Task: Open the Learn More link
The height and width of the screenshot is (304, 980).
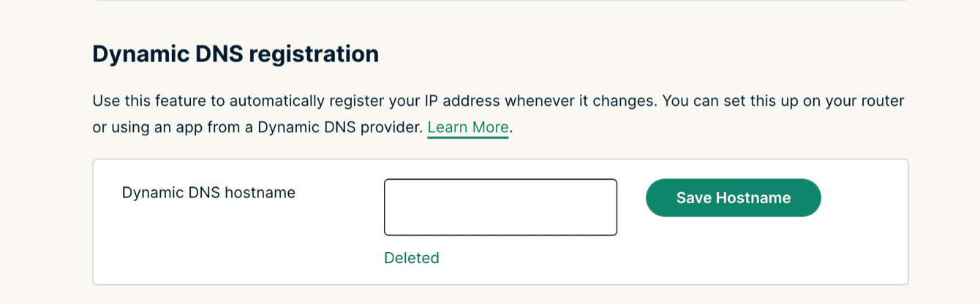Action: point(468,127)
